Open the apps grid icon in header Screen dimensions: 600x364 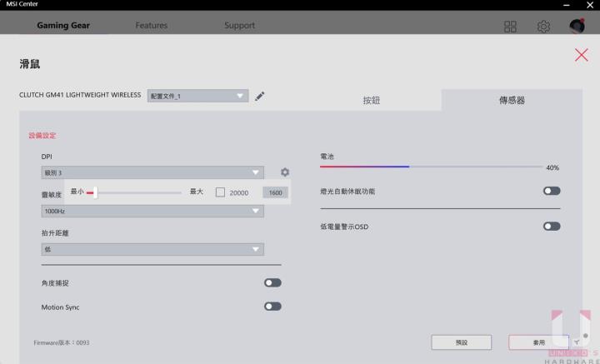click(510, 27)
